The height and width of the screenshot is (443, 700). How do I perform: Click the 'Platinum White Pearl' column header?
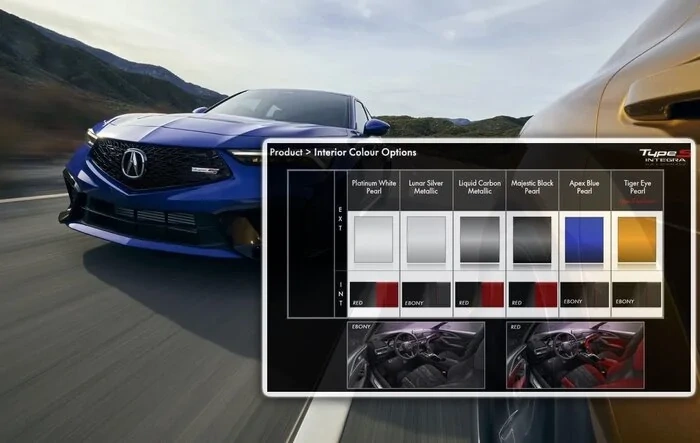374,187
